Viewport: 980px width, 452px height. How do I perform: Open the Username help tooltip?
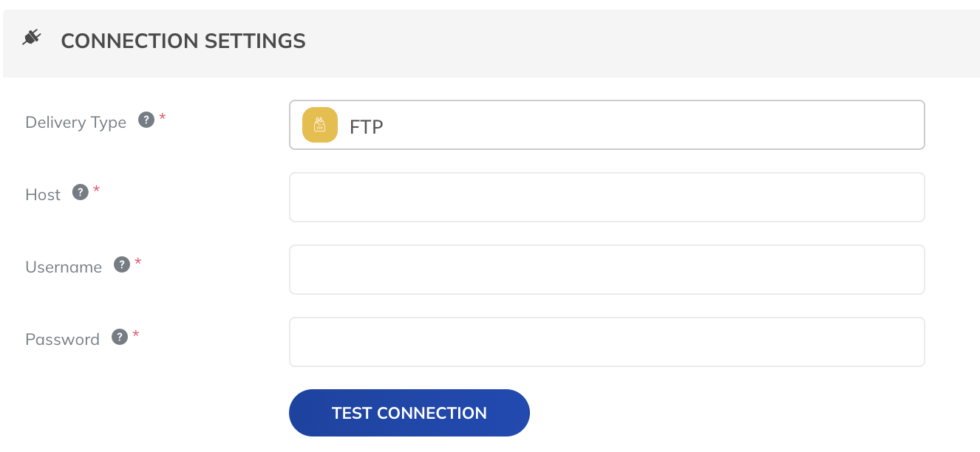121,263
